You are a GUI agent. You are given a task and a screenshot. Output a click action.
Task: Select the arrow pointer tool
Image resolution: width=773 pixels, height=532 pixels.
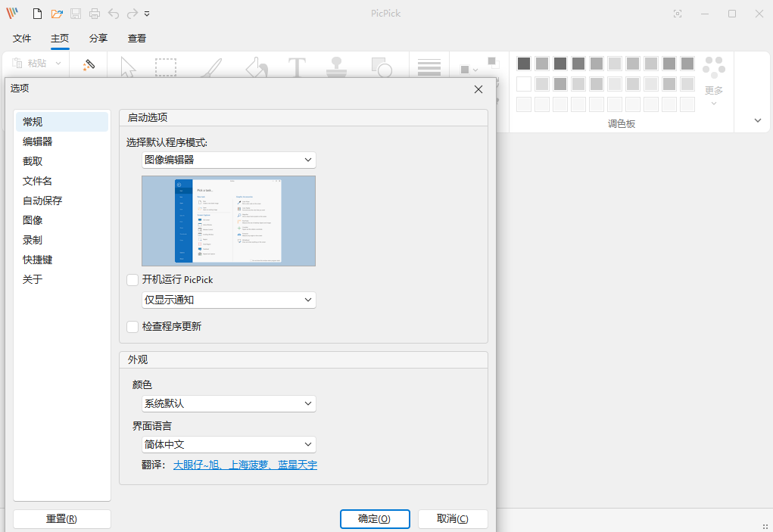pyautogui.click(x=128, y=67)
